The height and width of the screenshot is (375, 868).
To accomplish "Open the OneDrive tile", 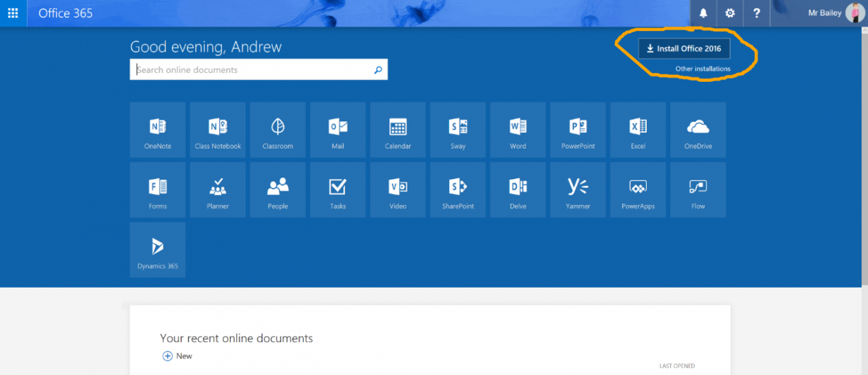I will (698, 130).
